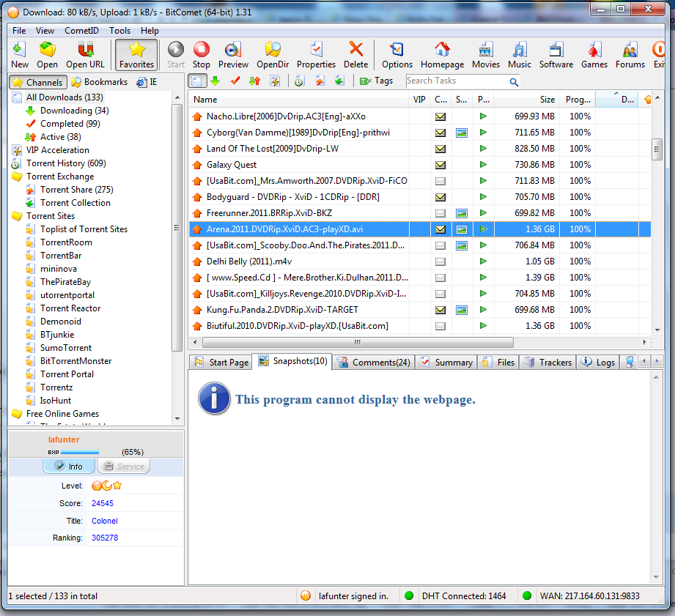Switch to the IE tab
675x616 pixels.
click(147, 82)
